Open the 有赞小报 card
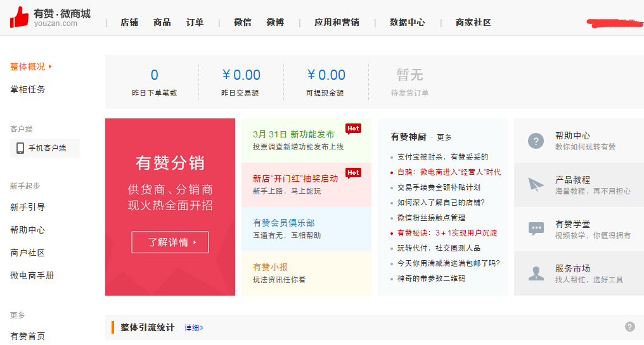Viewport: 644px width, 345px height. click(x=306, y=273)
